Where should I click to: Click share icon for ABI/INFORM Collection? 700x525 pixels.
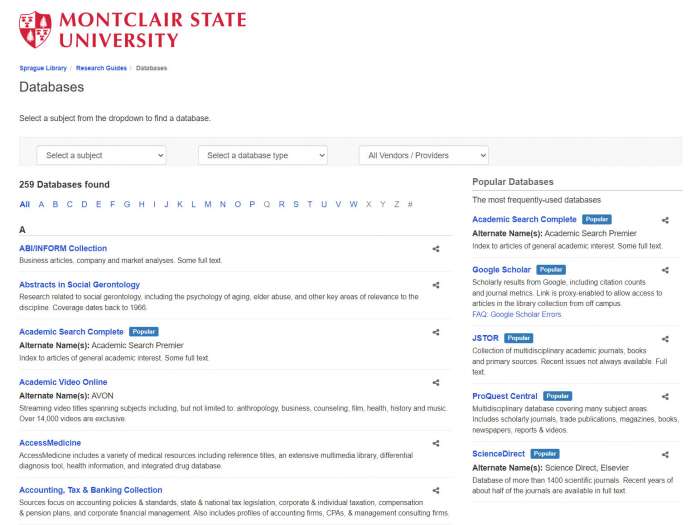click(435, 249)
